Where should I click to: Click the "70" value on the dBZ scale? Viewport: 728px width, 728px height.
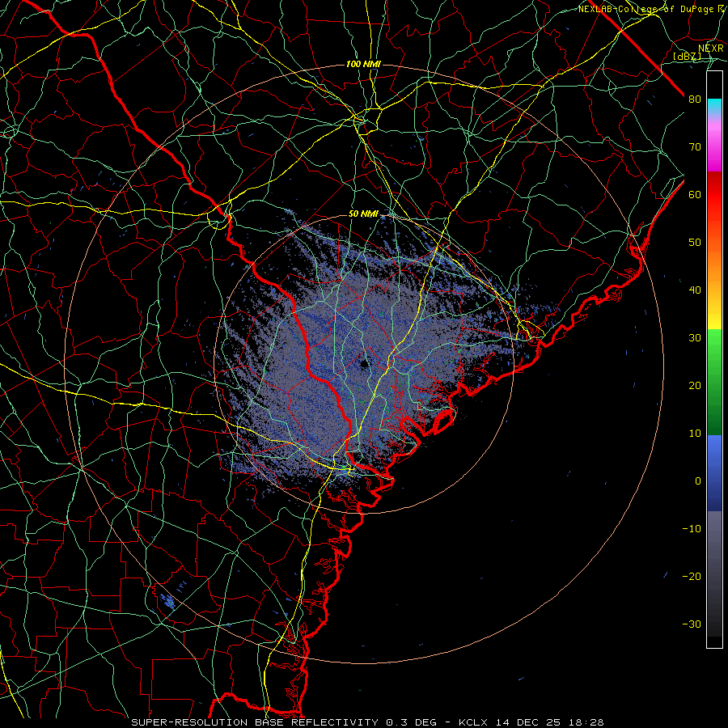point(695,147)
